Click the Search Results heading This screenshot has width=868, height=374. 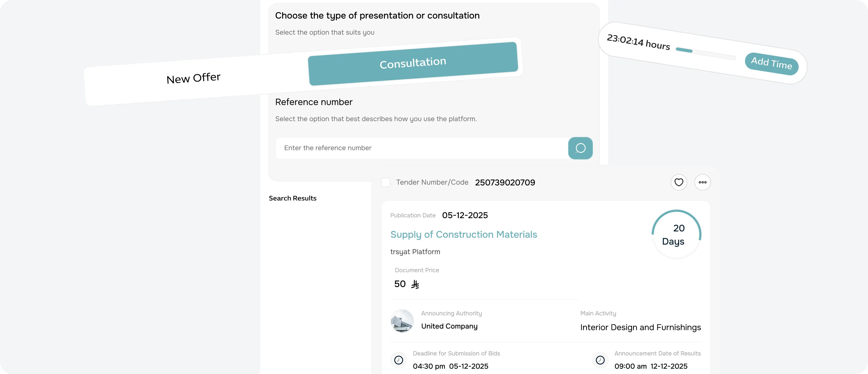[x=292, y=198]
